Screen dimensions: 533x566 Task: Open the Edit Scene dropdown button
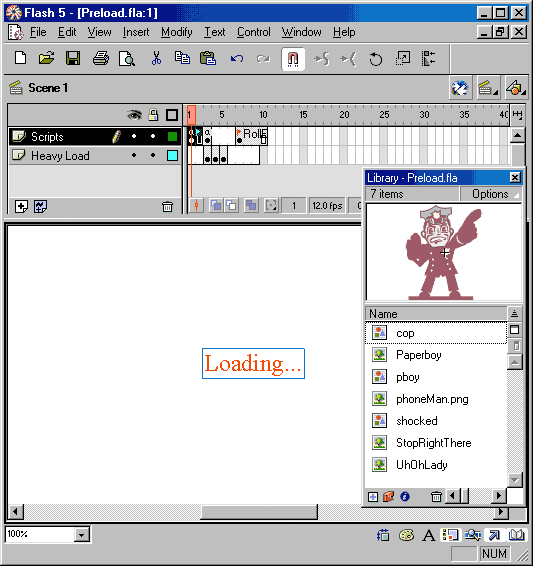(x=488, y=88)
